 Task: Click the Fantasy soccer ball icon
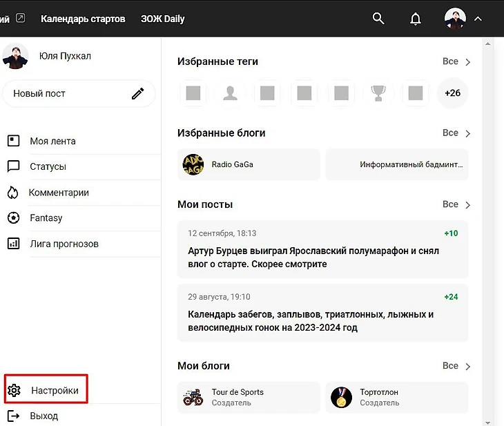coord(13,218)
